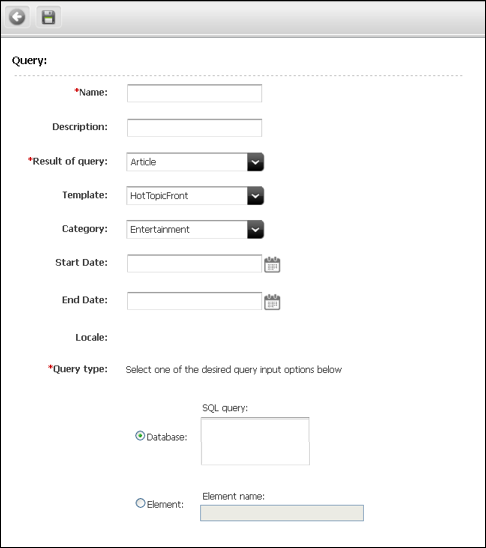Expand the Category dropdown arrow
This screenshot has height=548, width=486.
[x=255, y=230]
